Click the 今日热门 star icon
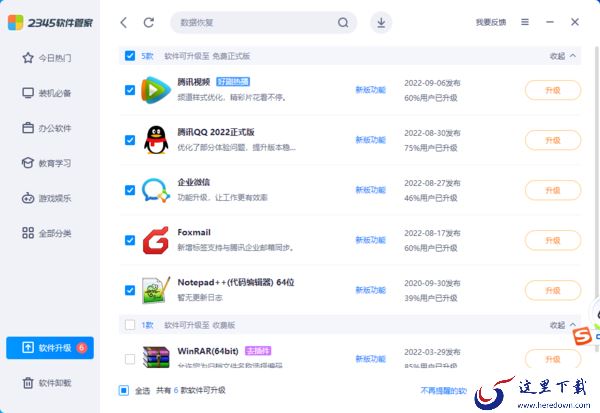This screenshot has width=600, height=413. 28,58
